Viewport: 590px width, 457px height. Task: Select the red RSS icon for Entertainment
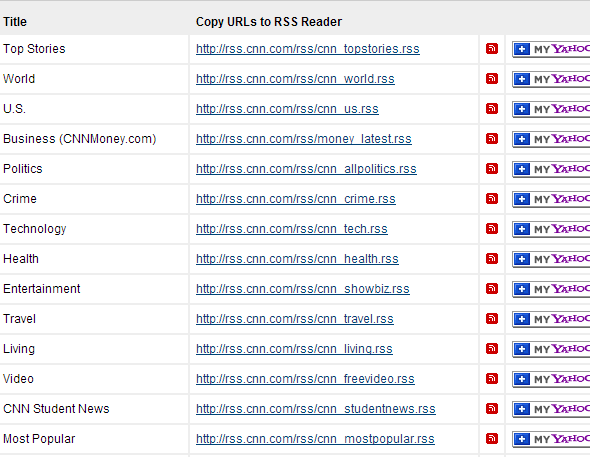(x=492, y=288)
